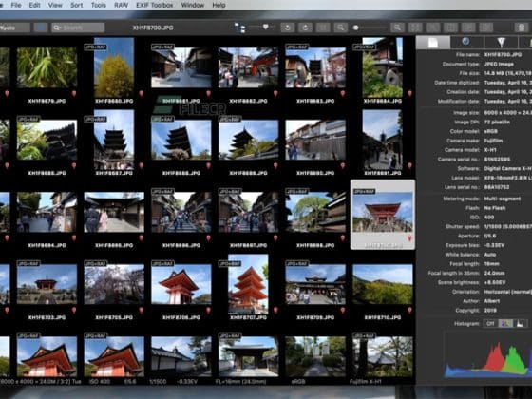
Task: Click the JPG+RAF badge on XH1F8680.JPG
Action: (95, 47)
